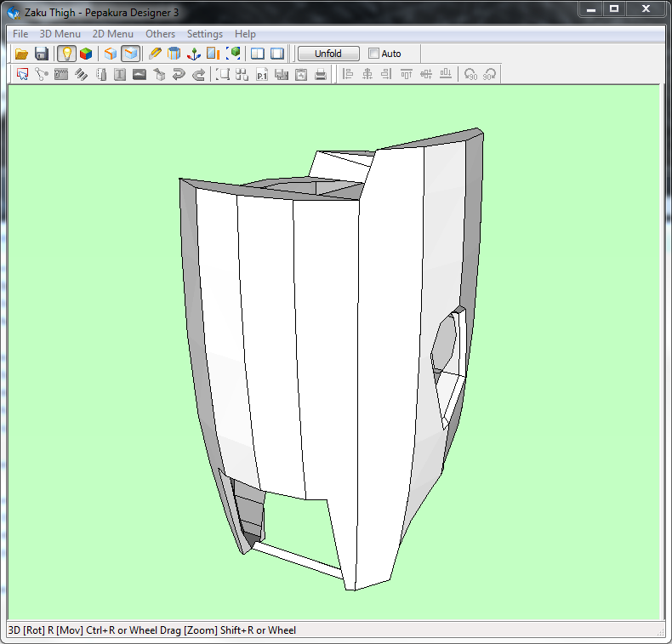Open the 3D Menu
Viewport: 672px width, 644px height.
coord(60,34)
